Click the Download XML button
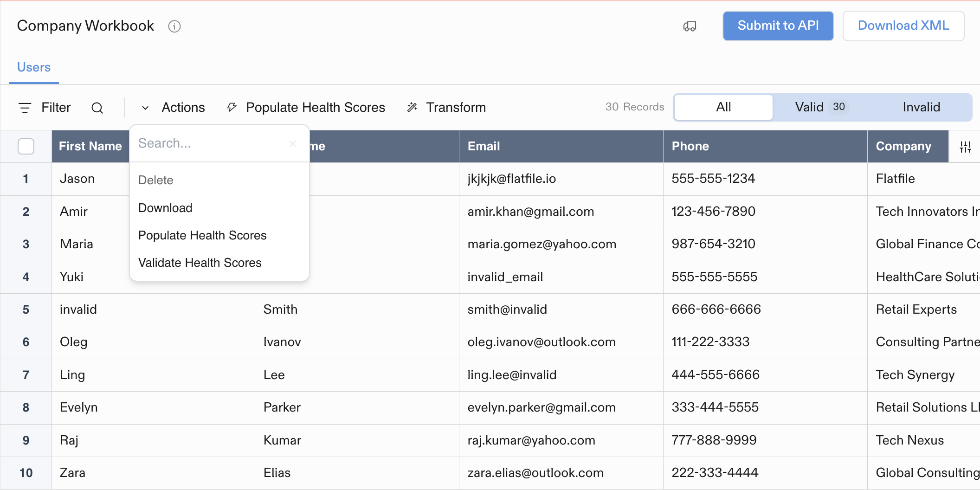The width and height of the screenshot is (980, 490). [903, 26]
